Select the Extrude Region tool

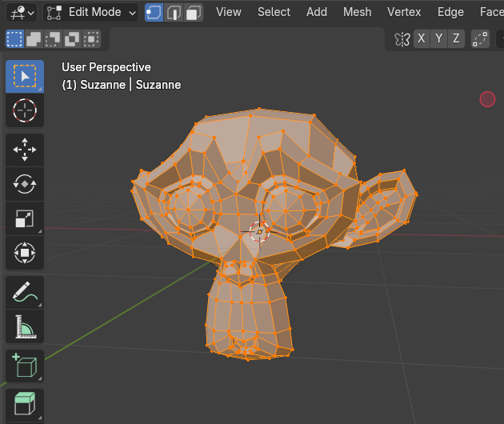click(25, 404)
